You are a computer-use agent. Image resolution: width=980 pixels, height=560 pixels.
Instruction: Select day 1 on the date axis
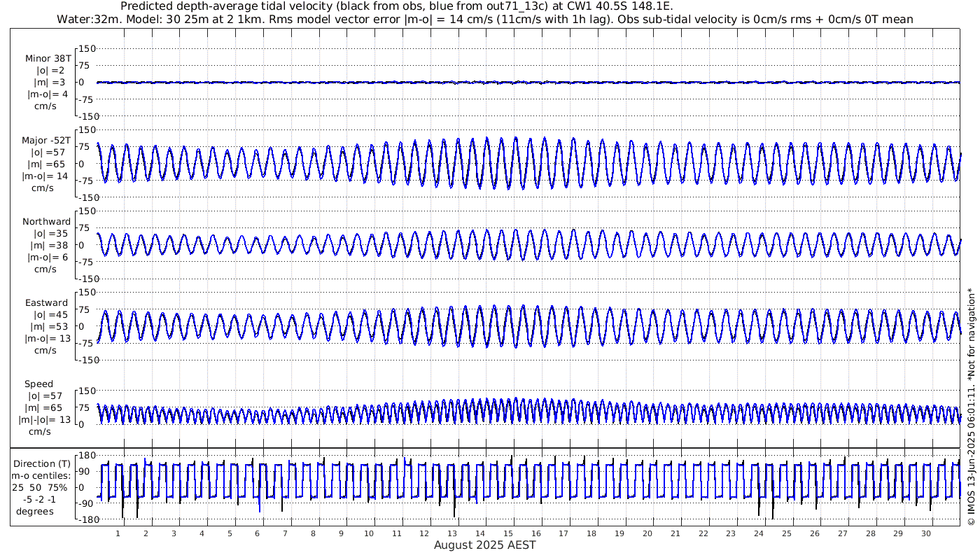(118, 533)
